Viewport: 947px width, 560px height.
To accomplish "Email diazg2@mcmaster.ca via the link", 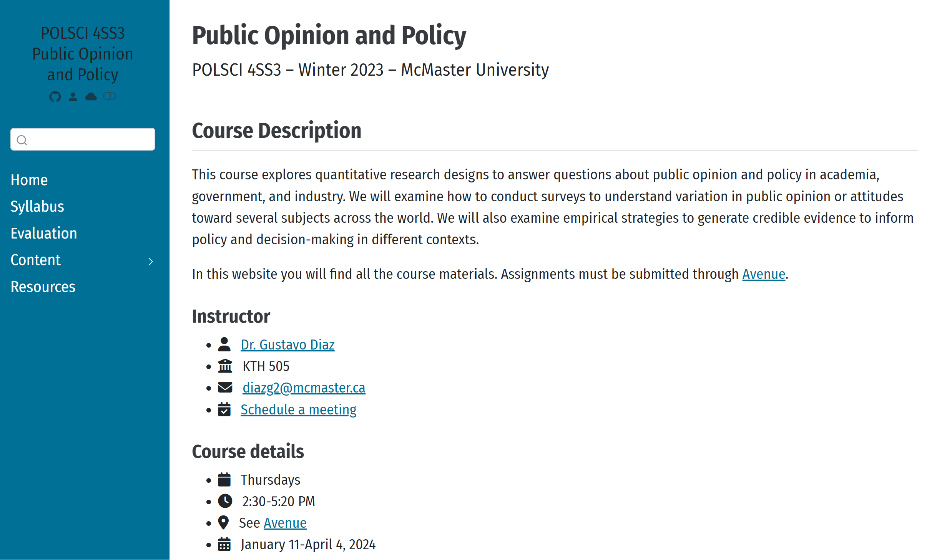I will tap(304, 388).
